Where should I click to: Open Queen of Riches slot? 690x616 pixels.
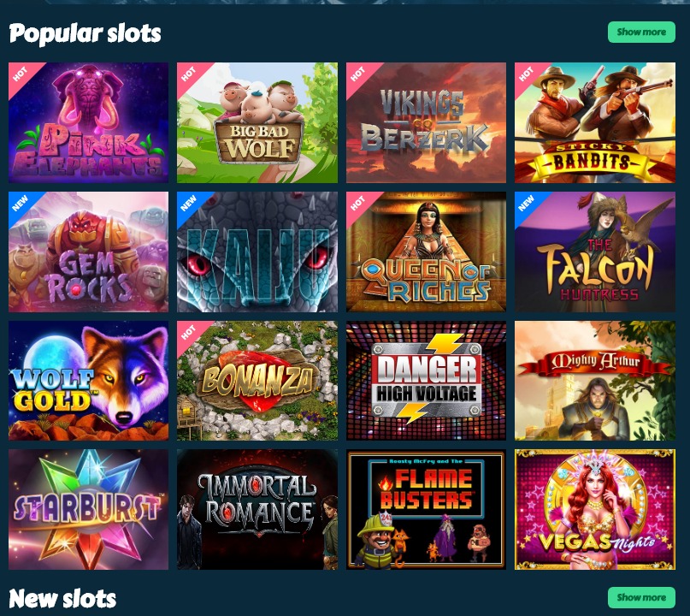tap(426, 252)
